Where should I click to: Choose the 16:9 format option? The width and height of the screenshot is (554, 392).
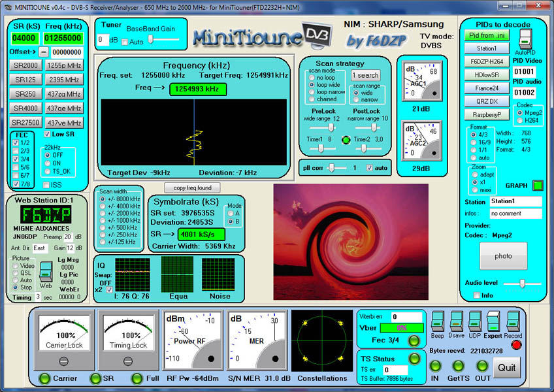click(473, 142)
